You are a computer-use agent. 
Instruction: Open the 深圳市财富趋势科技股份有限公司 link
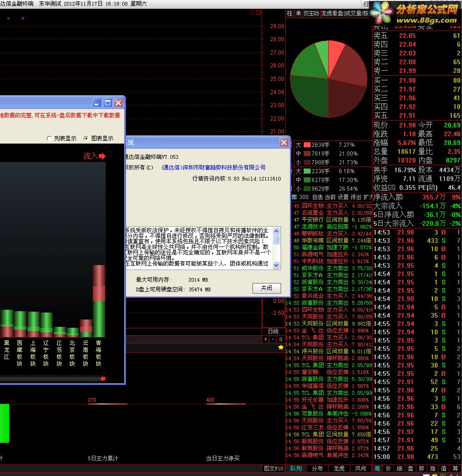click(x=213, y=167)
